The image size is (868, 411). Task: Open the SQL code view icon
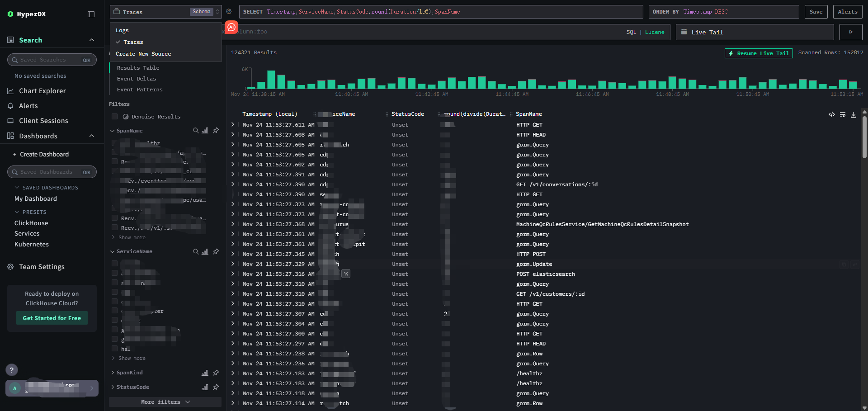(x=831, y=115)
